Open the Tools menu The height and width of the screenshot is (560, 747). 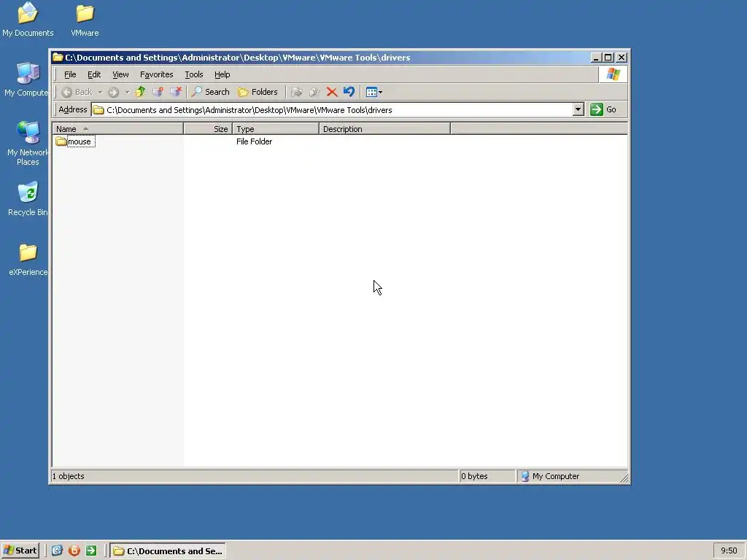click(194, 74)
